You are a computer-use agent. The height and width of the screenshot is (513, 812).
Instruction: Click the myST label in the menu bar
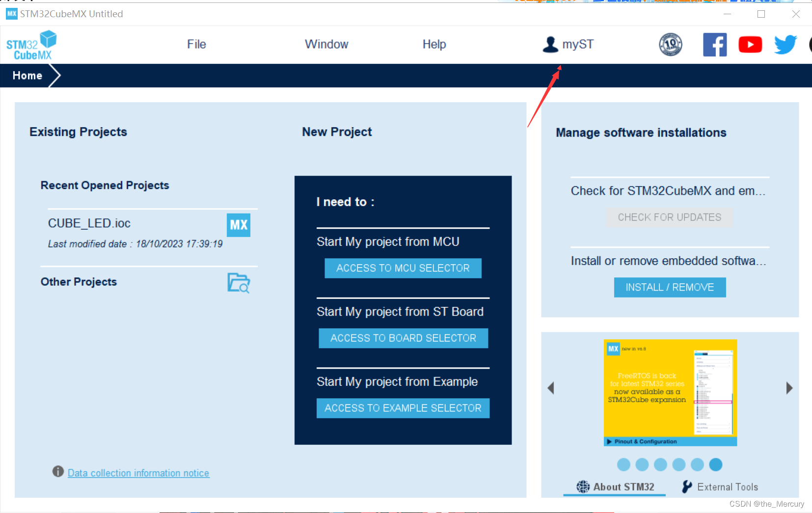click(x=578, y=44)
